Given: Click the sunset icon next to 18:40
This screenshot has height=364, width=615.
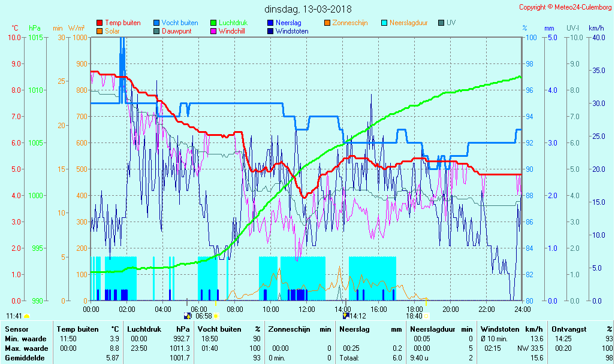Looking at the screenshot, I should (x=427, y=316).
